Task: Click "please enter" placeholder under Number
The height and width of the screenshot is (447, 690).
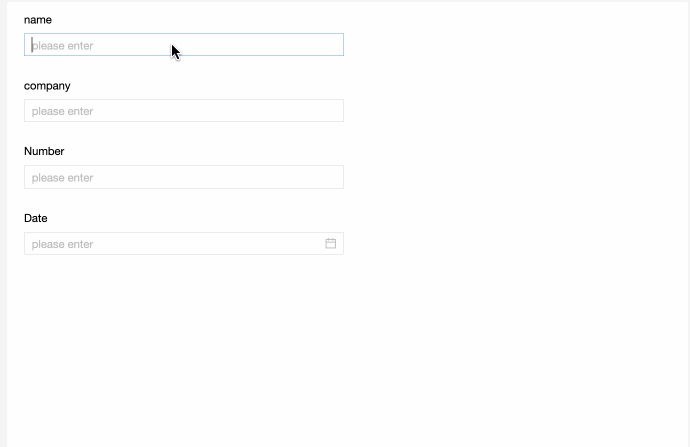Action: 62,178
